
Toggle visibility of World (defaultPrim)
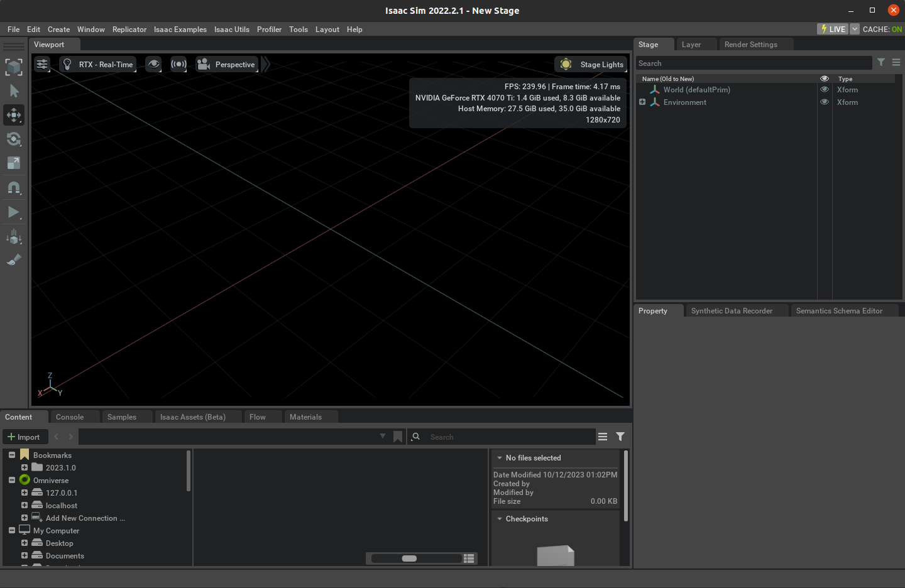tap(825, 89)
